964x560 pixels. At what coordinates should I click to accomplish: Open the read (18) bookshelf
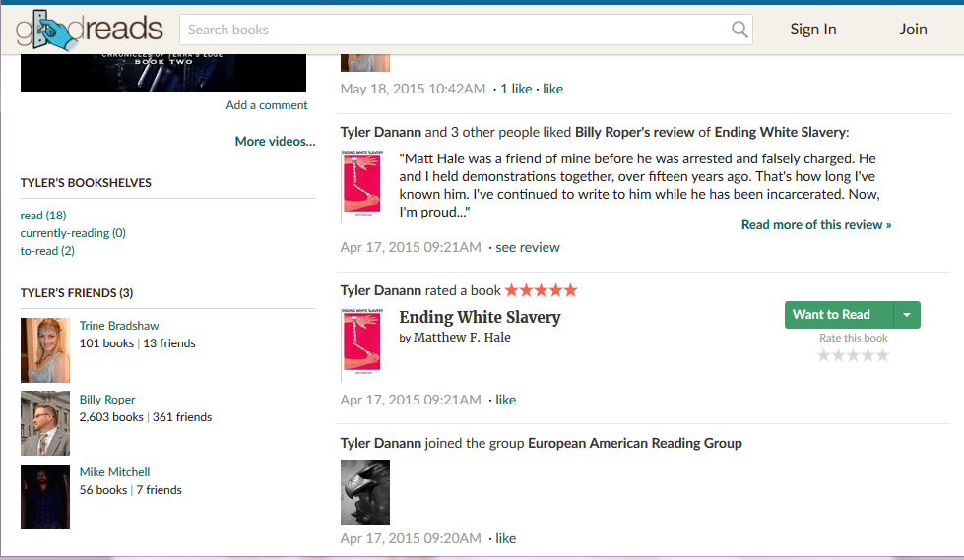point(43,216)
